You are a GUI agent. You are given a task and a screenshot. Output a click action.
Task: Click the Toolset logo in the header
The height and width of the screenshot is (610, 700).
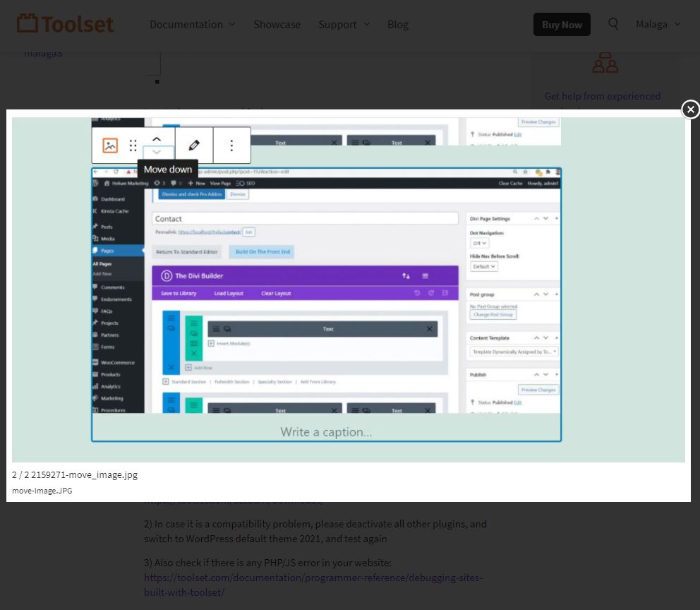65,24
